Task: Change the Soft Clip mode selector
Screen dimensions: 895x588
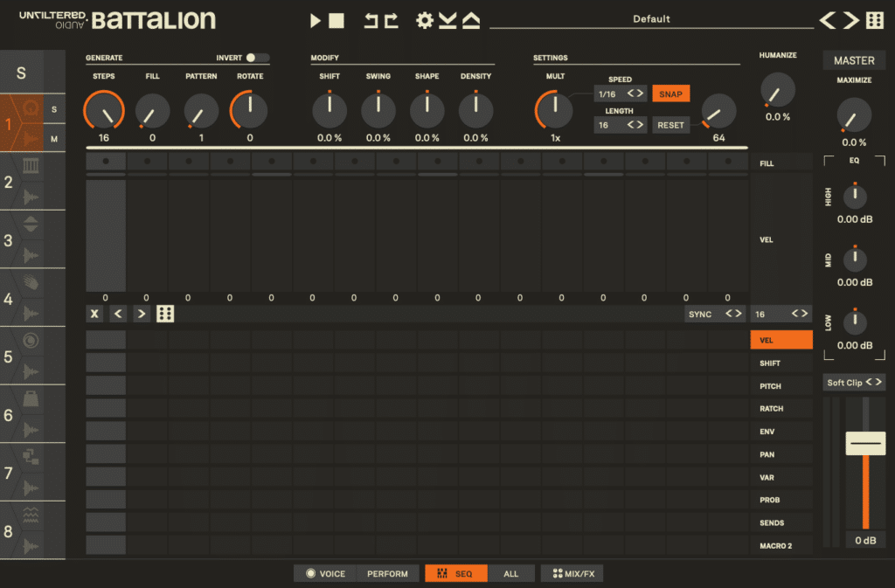Action: tap(854, 383)
